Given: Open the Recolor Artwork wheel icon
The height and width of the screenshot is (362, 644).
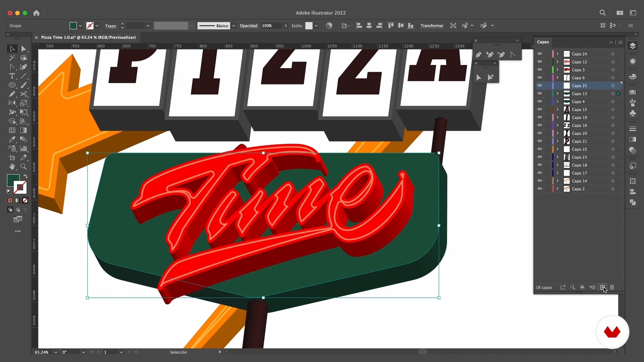Looking at the screenshot, I should pos(329,26).
